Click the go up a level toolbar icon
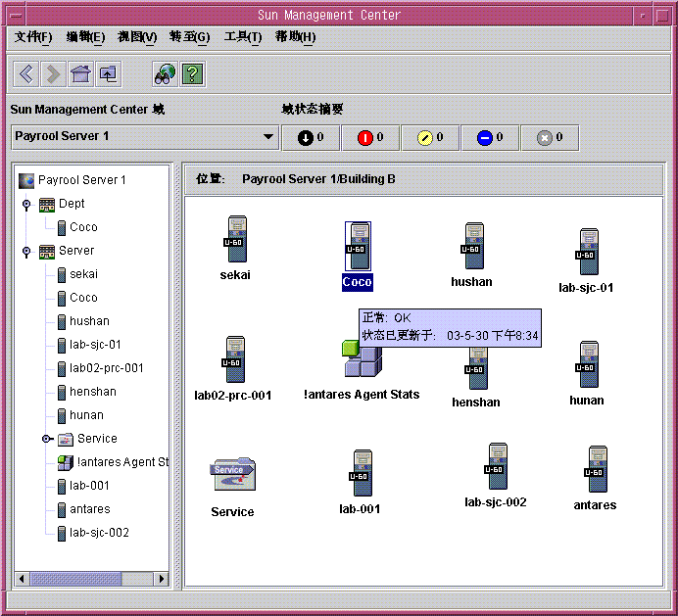678x616 pixels. point(108,74)
